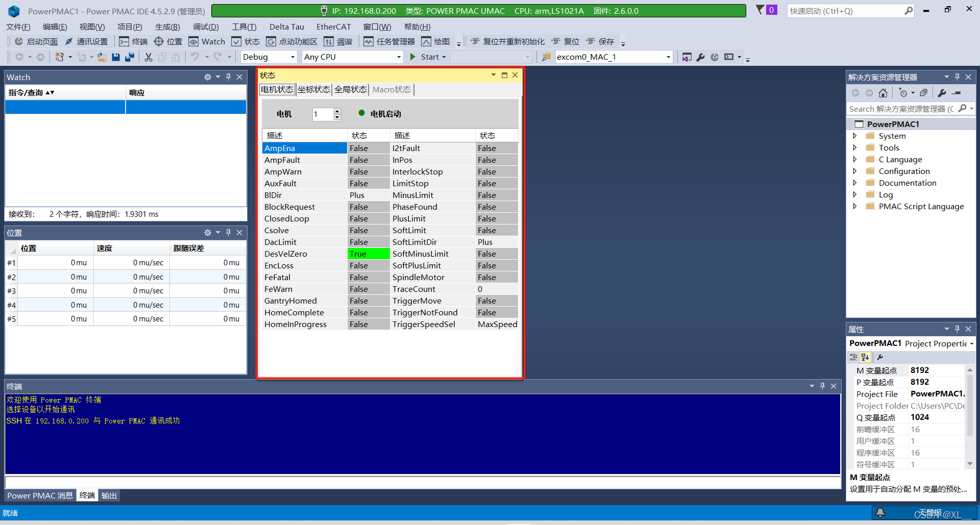Click the notifications filter flag icon
This screenshot has height=525, width=980.
[x=761, y=10]
